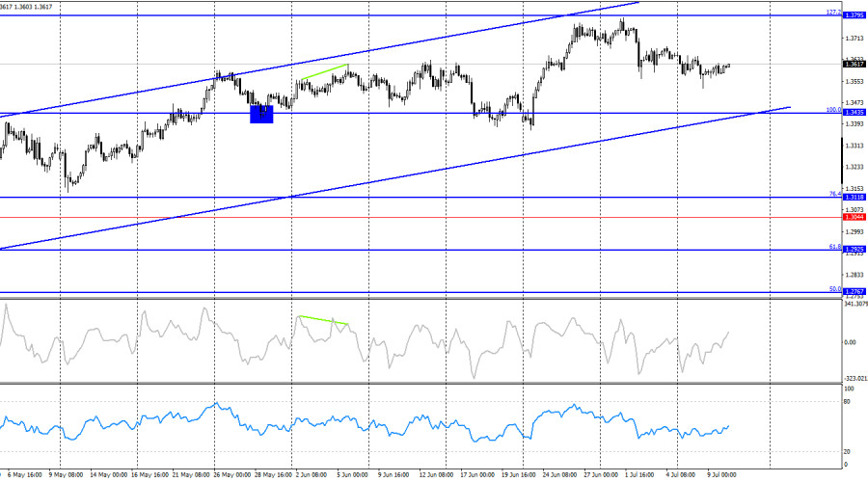Screen dimensions: 868x482
Task: Click the 1.2767 level price tag
Action: click(854, 292)
